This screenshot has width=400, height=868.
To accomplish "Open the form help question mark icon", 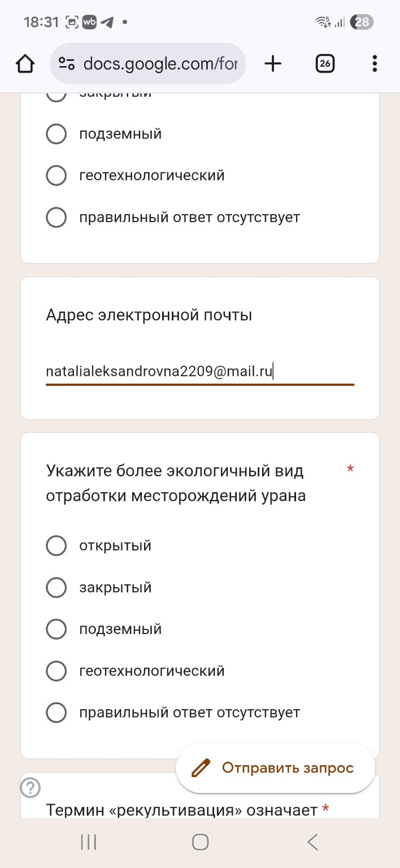I will 29,787.
